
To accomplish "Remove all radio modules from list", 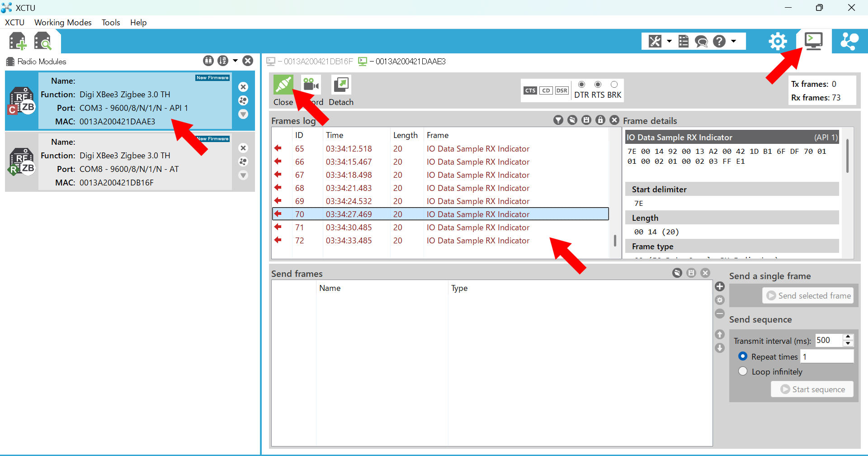I will click(248, 61).
